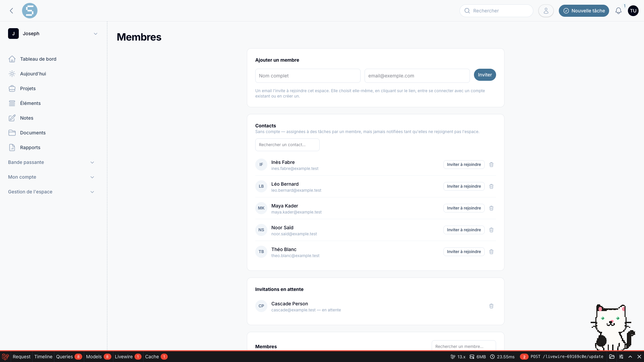
Task: Click the IF avatar of Inès Fabre
Action: coord(261,165)
